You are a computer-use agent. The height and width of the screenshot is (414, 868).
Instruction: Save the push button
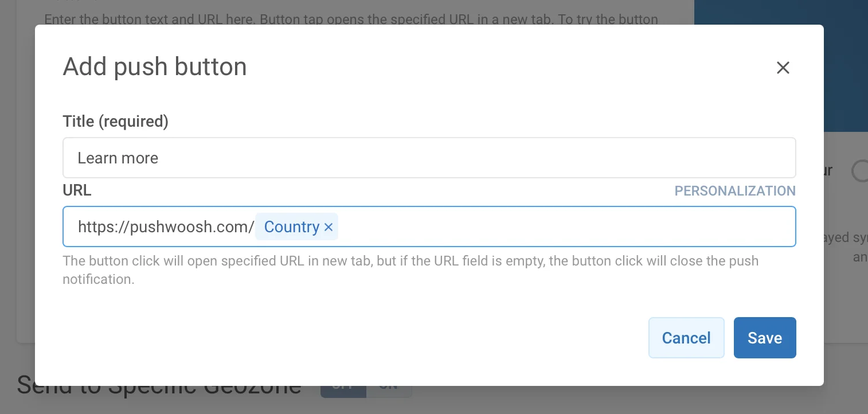point(765,338)
